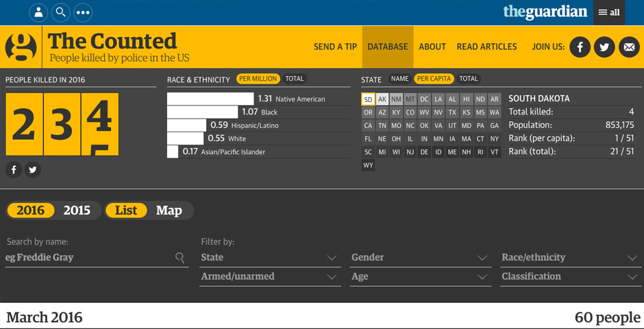
Task: Open the Guardian search magnifier icon
Action: click(60, 12)
